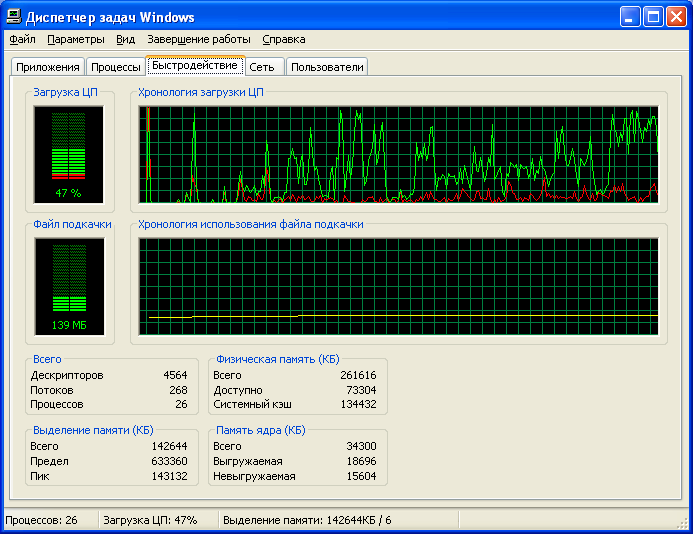
Task: Click the Выделение памяти (КБ) heading
Action: pos(93,431)
